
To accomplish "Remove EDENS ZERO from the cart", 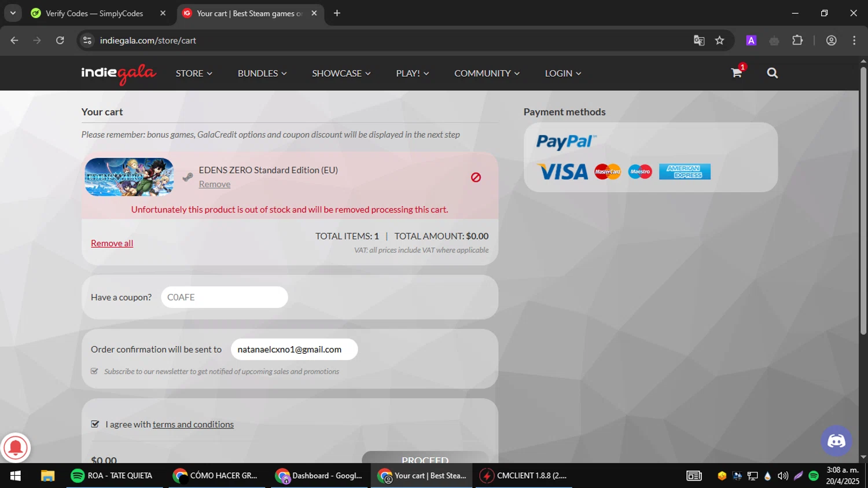I will pos(215,184).
